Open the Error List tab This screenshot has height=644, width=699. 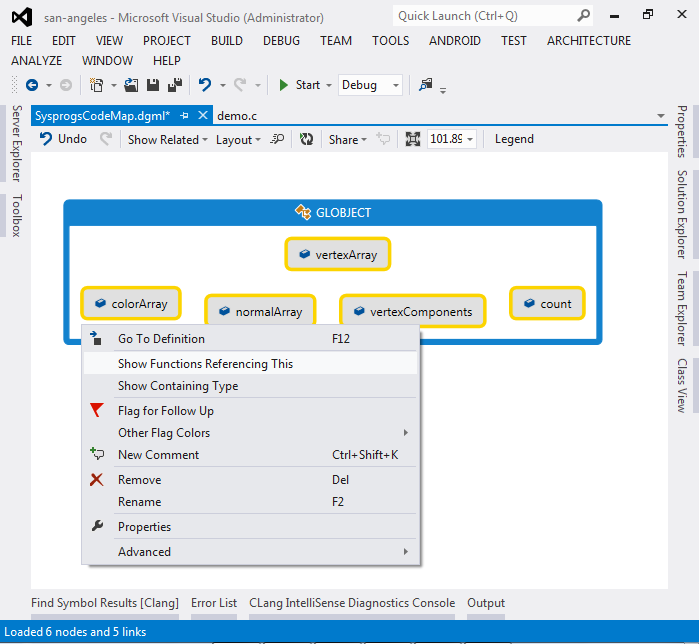click(x=214, y=603)
